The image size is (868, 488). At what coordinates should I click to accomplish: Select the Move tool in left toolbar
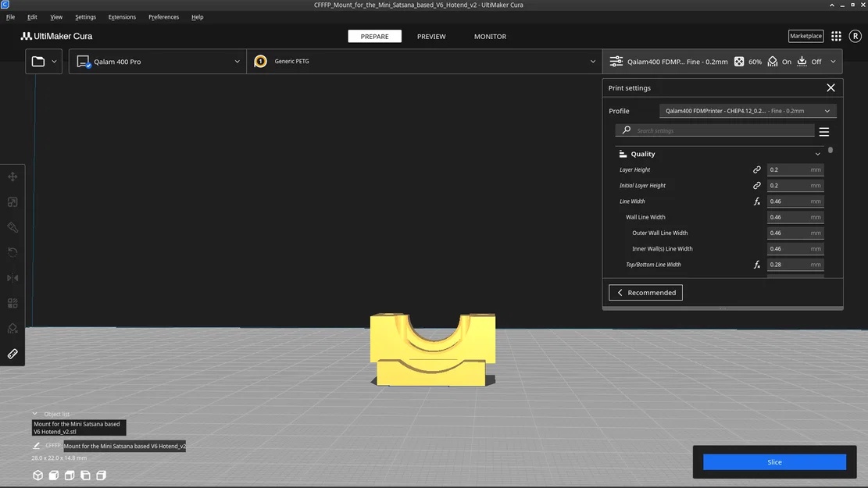[x=13, y=177]
